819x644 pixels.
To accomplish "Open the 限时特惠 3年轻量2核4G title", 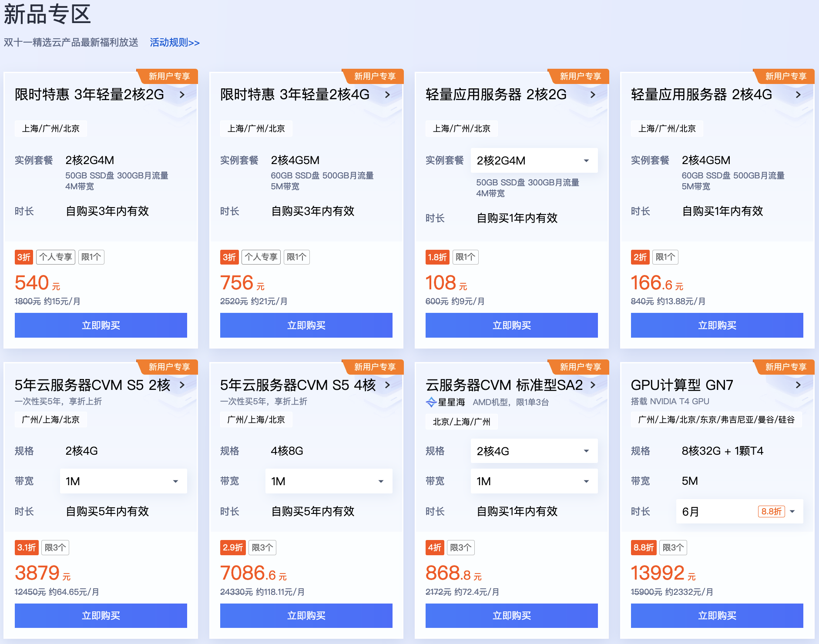I will pos(295,94).
